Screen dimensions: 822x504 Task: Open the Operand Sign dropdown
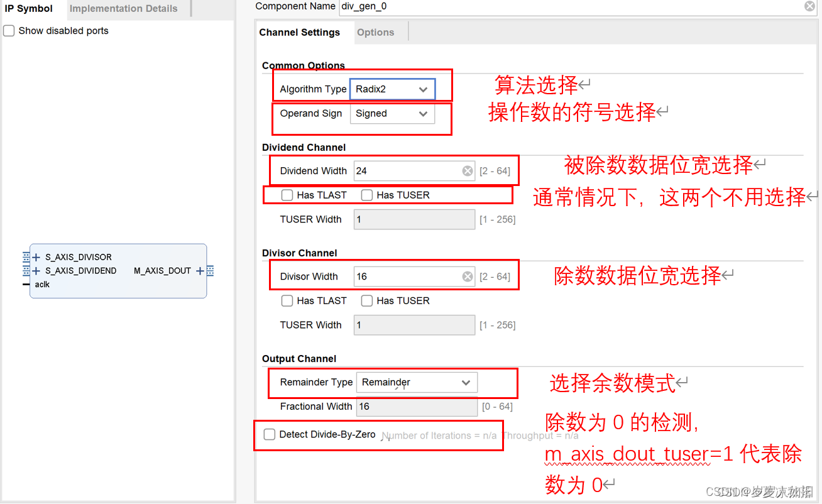[x=392, y=114]
